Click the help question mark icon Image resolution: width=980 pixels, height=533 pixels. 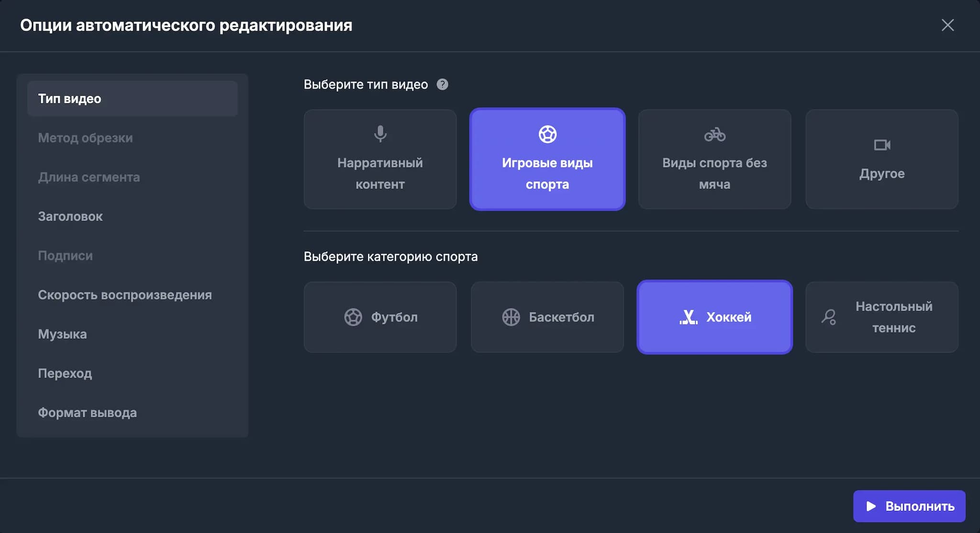coord(442,84)
